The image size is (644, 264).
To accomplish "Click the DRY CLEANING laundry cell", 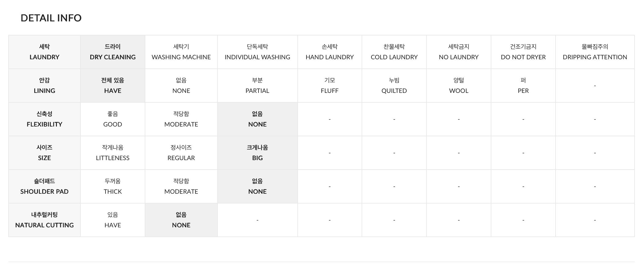I will (113, 52).
